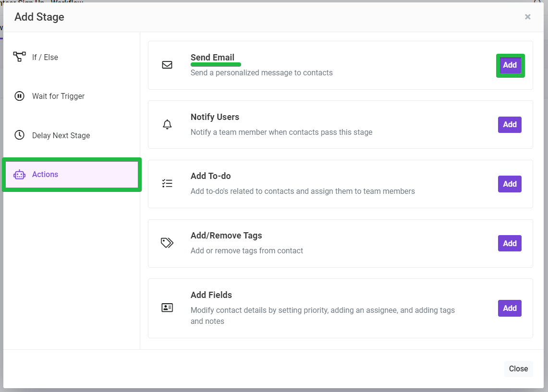Dismiss the Add Stage dialog with X
548x392 pixels.
click(x=528, y=17)
